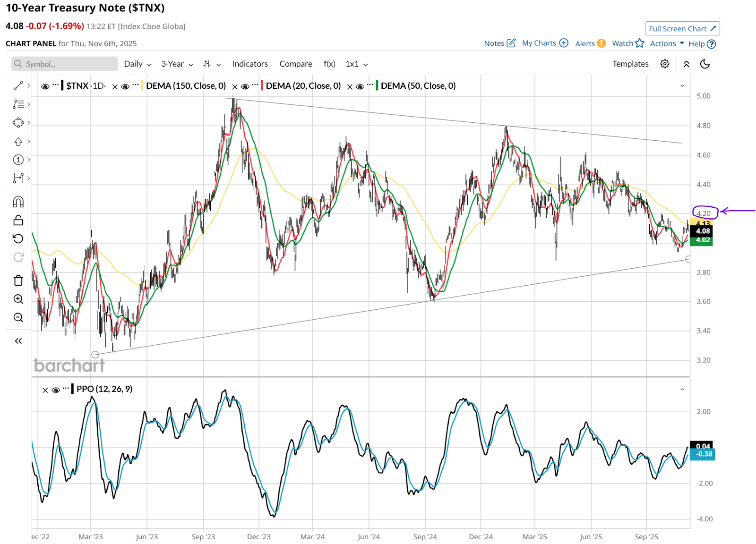Image resolution: width=756 pixels, height=544 pixels.
Task: Switch to dark mode moon icon
Action: tap(704, 64)
